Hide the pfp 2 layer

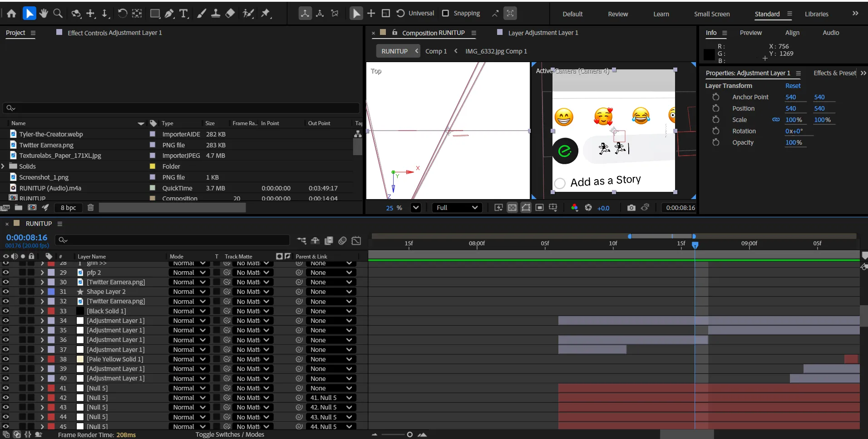click(6, 273)
